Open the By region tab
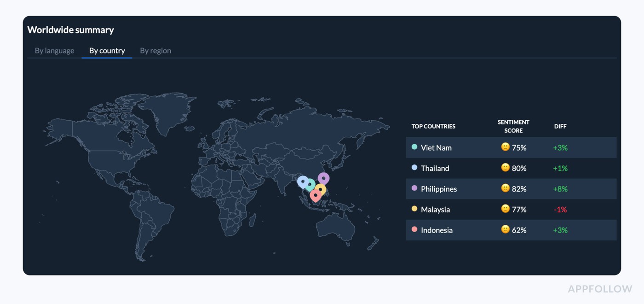Viewport: 644px width, 304px height. (x=155, y=50)
